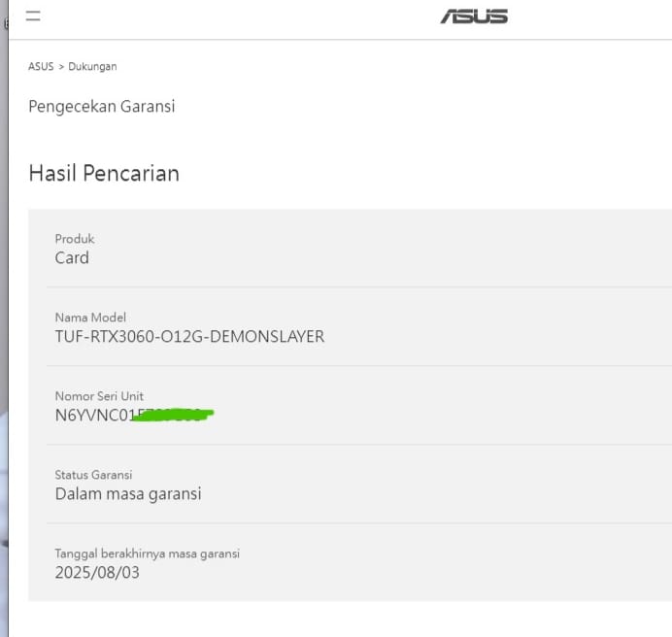Click the Hasil Pencarian heading
The width and height of the screenshot is (672, 637).
pyautogui.click(x=104, y=173)
